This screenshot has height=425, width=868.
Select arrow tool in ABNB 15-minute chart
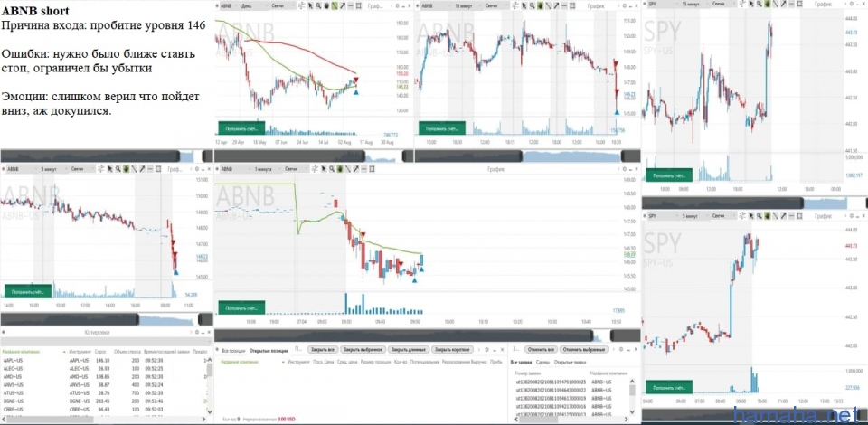(x=557, y=5)
